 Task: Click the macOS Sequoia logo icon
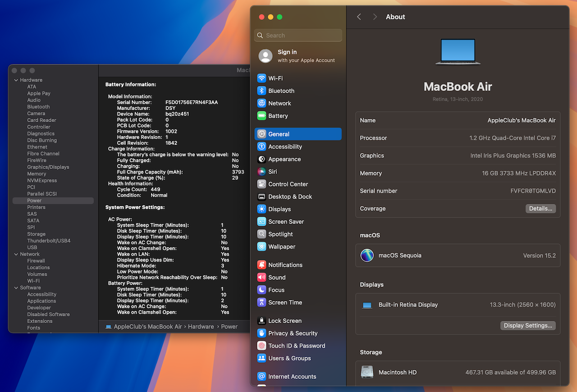pos(367,255)
